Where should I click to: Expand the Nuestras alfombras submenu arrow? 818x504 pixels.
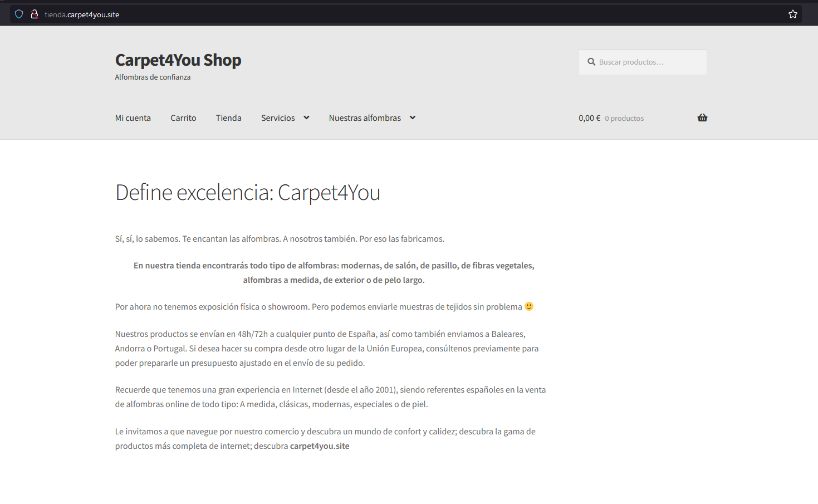click(x=413, y=118)
